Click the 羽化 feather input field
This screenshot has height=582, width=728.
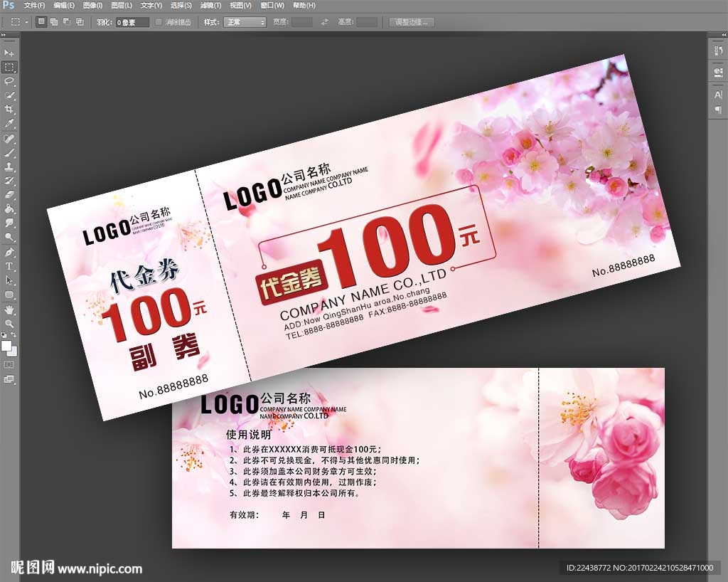132,22
